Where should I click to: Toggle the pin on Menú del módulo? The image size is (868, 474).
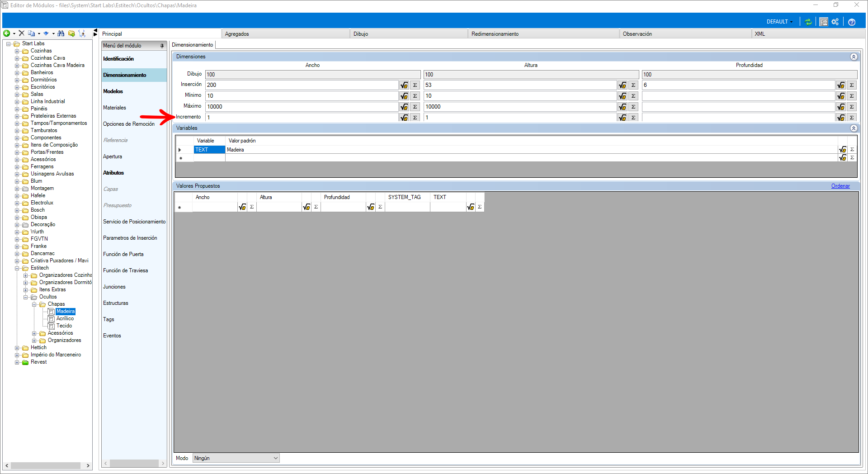click(162, 46)
